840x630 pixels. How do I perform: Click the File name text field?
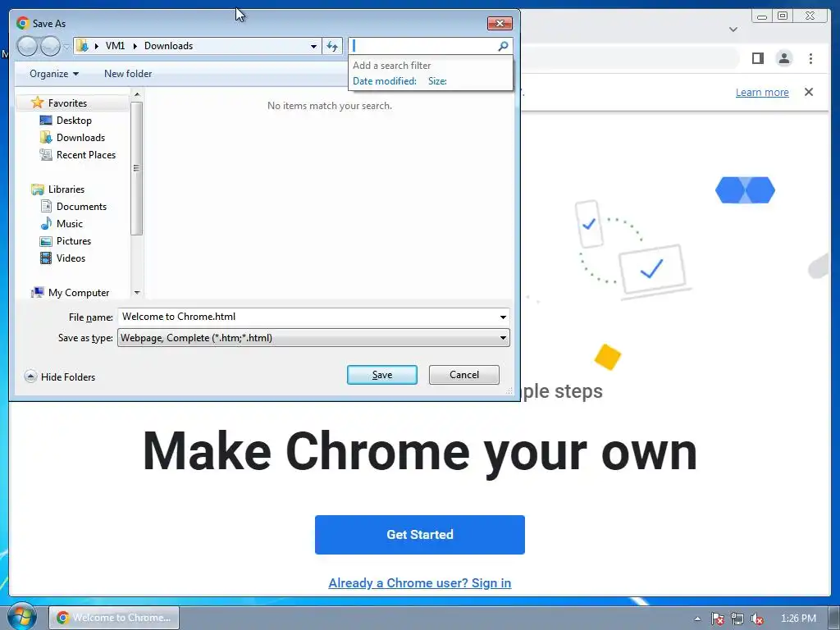(x=308, y=317)
